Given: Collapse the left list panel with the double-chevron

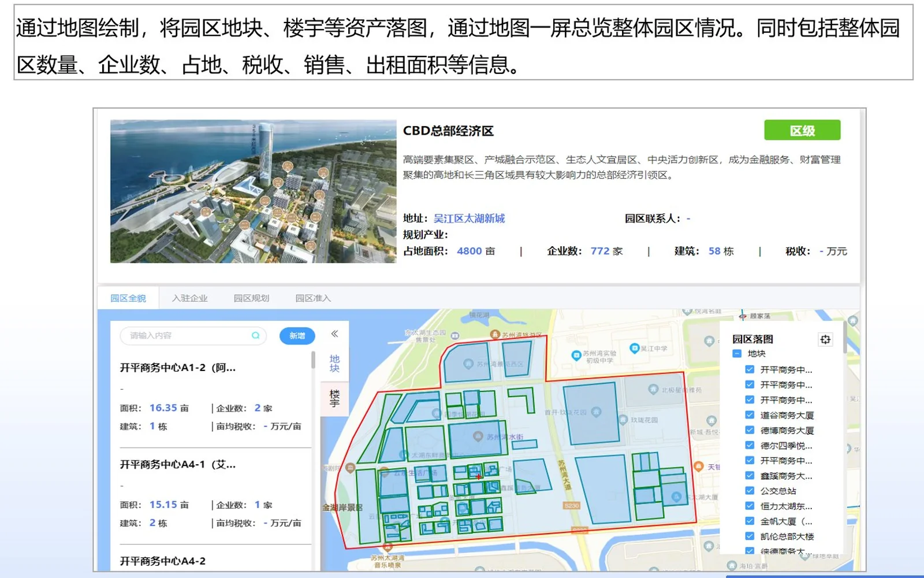Looking at the screenshot, I should coord(334,334).
